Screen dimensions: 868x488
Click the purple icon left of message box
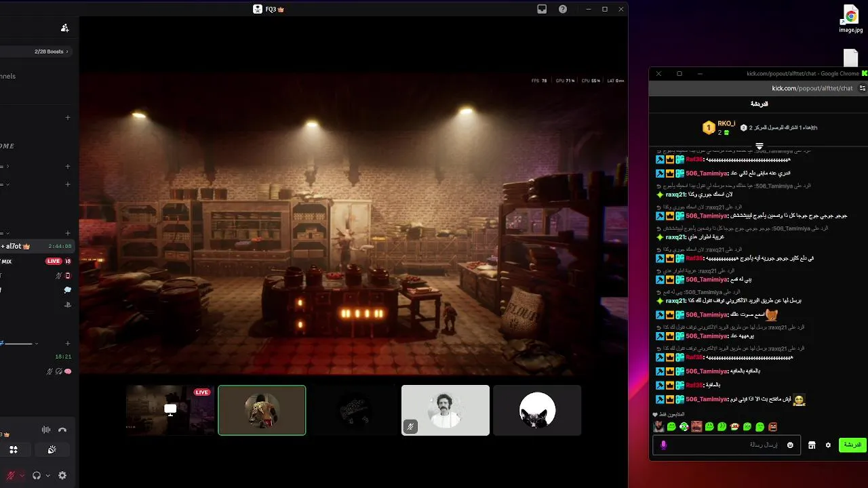[663, 445]
